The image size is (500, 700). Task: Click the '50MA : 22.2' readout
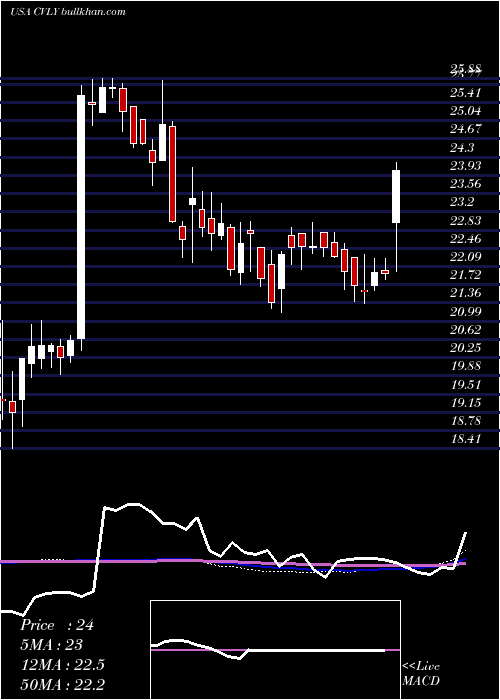click(x=62, y=684)
